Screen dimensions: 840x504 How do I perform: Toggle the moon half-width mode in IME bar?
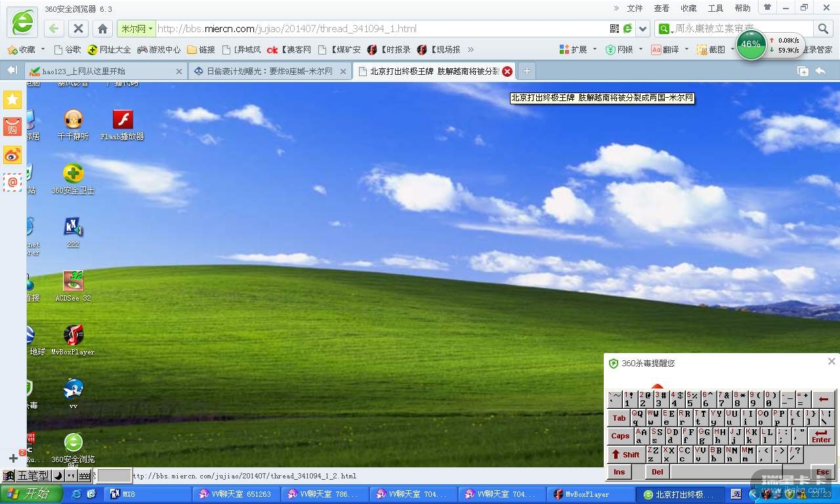(x=58, y=476)
